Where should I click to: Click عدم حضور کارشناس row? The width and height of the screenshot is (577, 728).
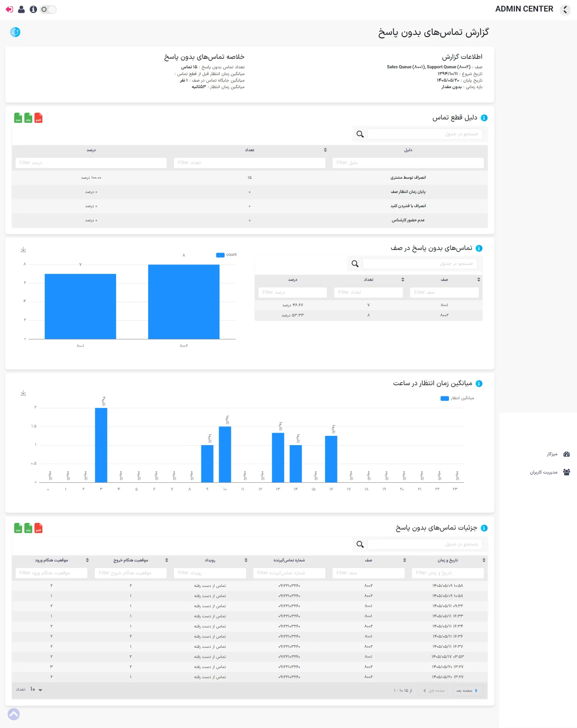pyautogui.click(x=249, y=220)
